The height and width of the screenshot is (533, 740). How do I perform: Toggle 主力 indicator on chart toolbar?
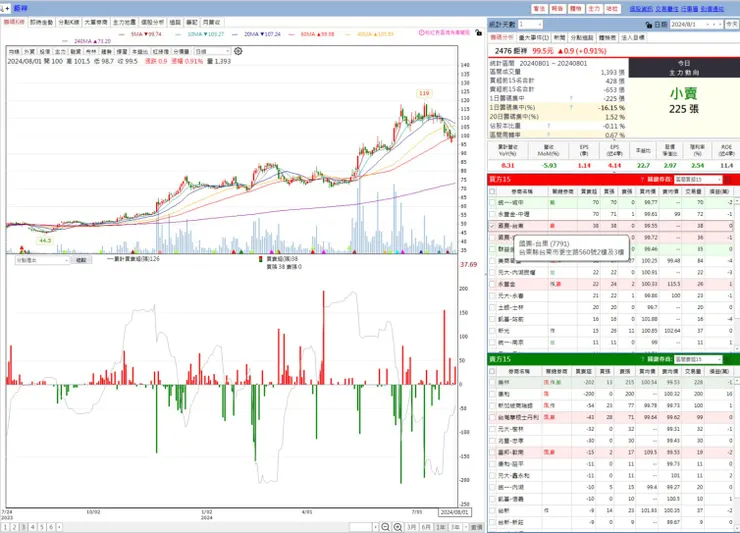pos(60,51)
